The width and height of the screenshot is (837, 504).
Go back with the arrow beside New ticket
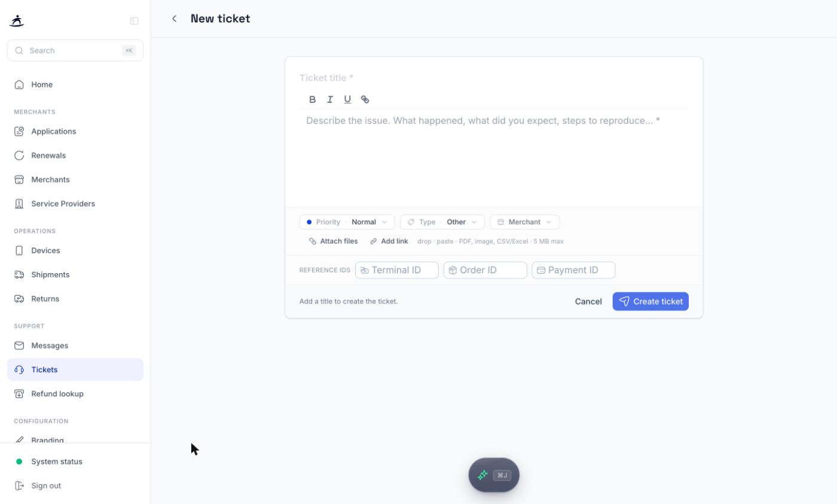(174, 19)
